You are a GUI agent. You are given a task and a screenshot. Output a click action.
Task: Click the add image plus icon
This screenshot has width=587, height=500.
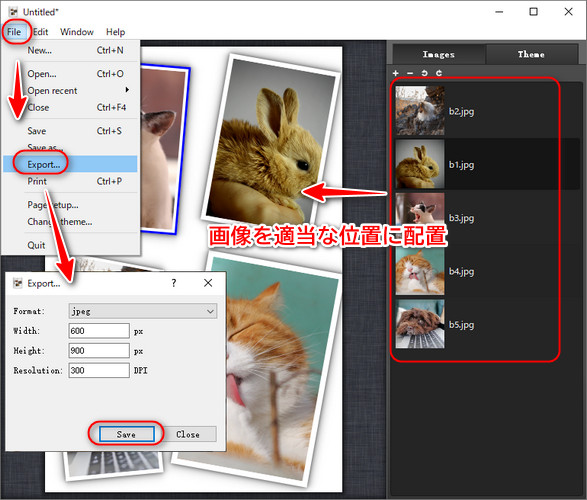pos(396,73)
